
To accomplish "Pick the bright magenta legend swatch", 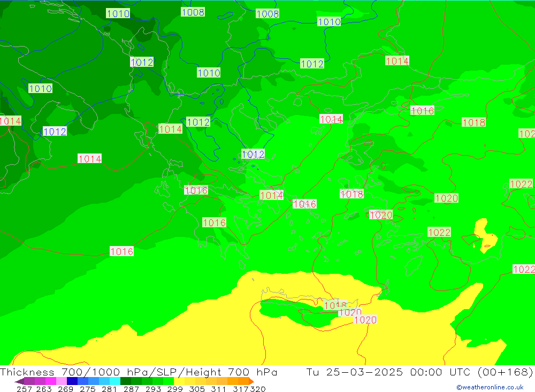I will coord(50,381).
